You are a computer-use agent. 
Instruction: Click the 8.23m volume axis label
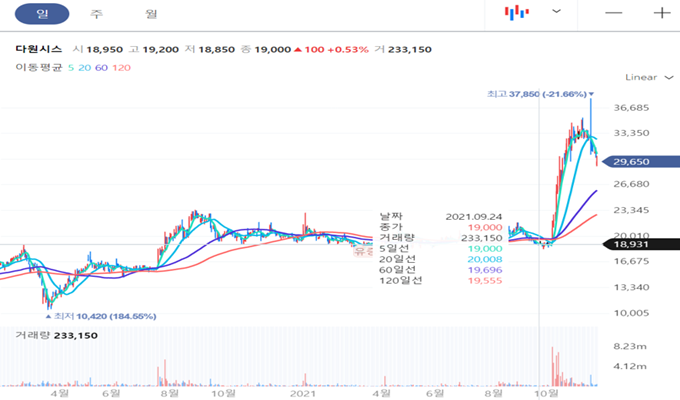tap(630, 346)
